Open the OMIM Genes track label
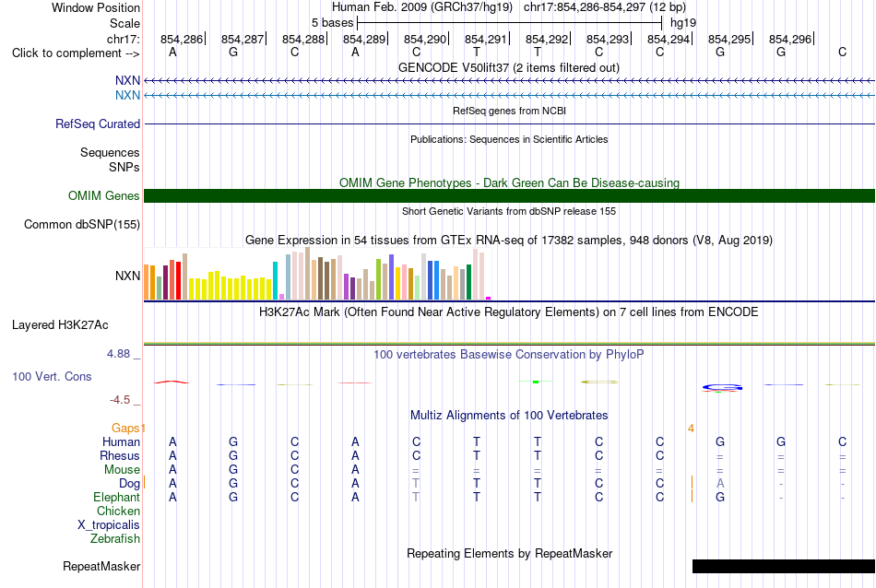 [104, 196]
